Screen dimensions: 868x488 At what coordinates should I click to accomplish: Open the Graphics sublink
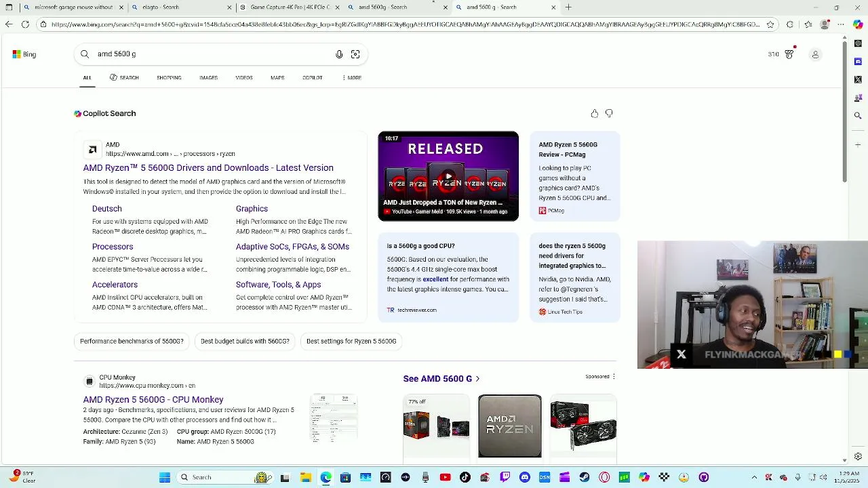pyautogui.click(x=252, y=209)
